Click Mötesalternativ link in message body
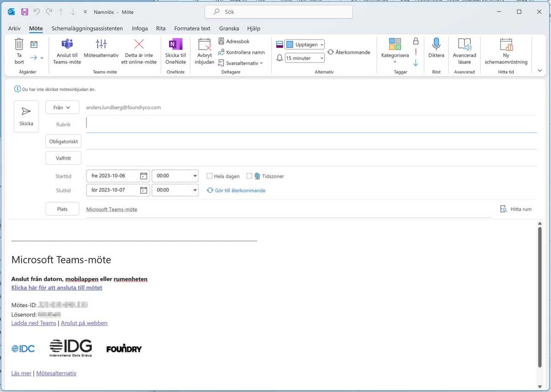The height and width of the screenshot is (392, 551). 56,374
